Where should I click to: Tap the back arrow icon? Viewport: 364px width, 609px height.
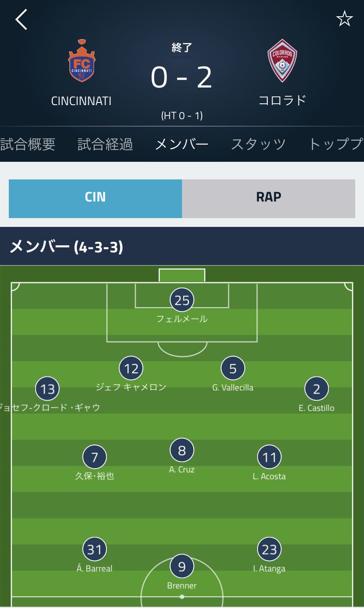click(21, 20)
